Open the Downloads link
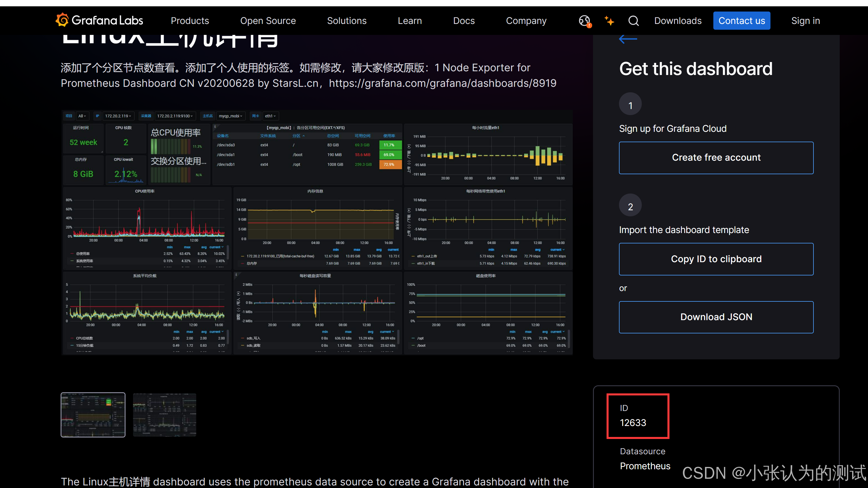 point(678,21)
